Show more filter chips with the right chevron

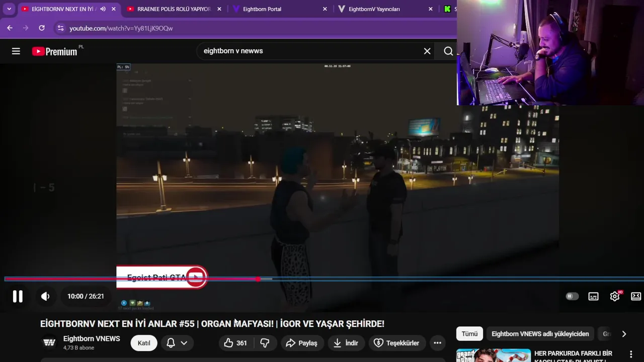(624, 334)
